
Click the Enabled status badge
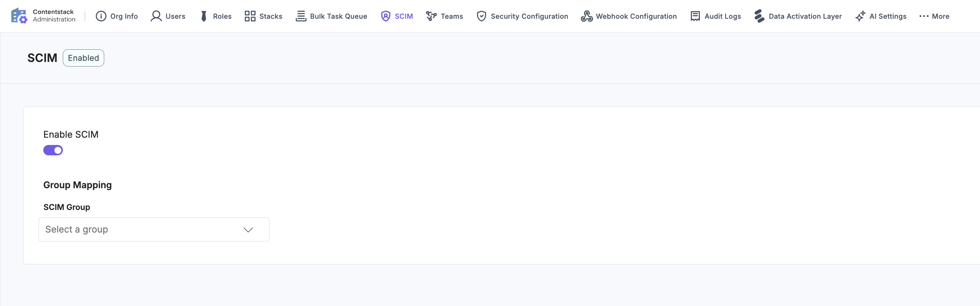click(x=84, y=58)
